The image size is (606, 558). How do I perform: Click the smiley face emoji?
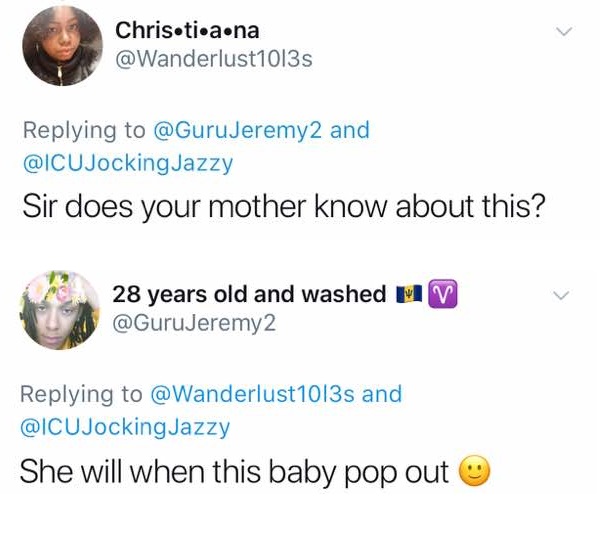pos(474,472)
